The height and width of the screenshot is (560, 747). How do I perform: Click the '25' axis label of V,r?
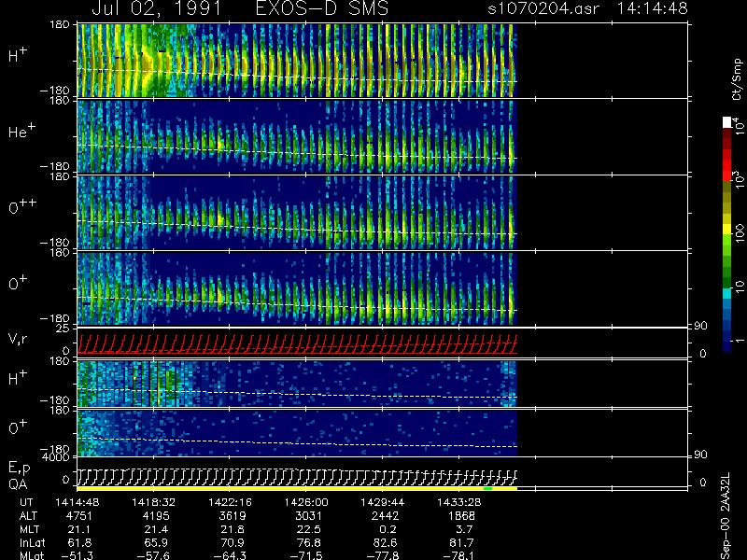(63, 329)
